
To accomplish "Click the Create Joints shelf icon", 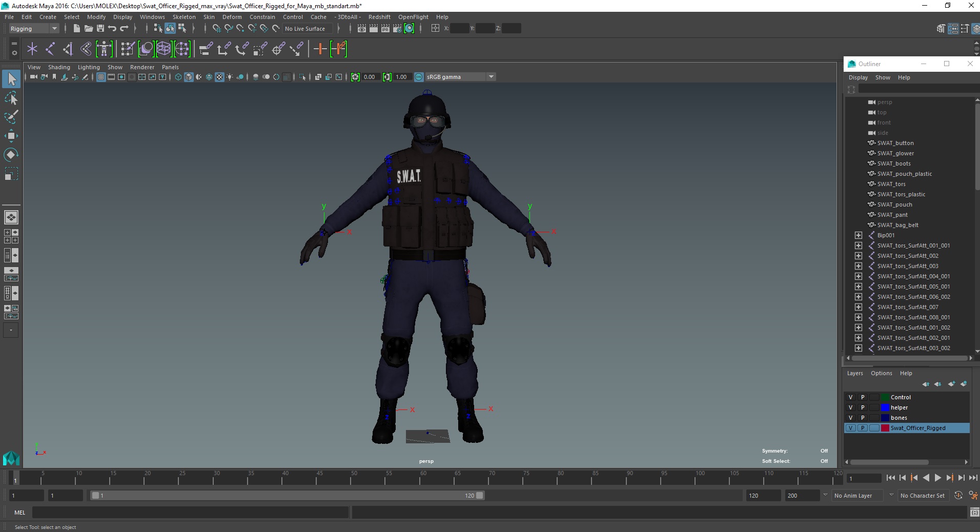I will tap(50, 49).
